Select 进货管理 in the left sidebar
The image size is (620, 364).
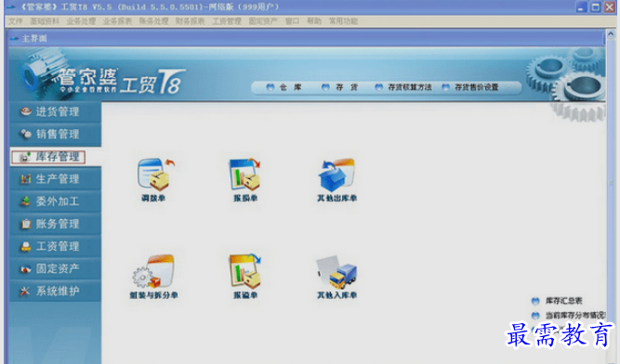click(x=56, y=111)
